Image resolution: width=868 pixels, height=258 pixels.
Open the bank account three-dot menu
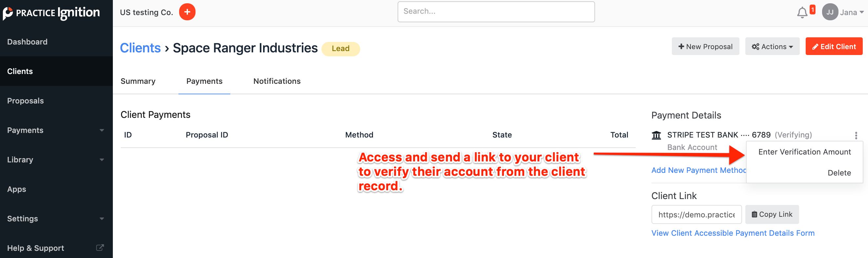(x=856, y=135)
